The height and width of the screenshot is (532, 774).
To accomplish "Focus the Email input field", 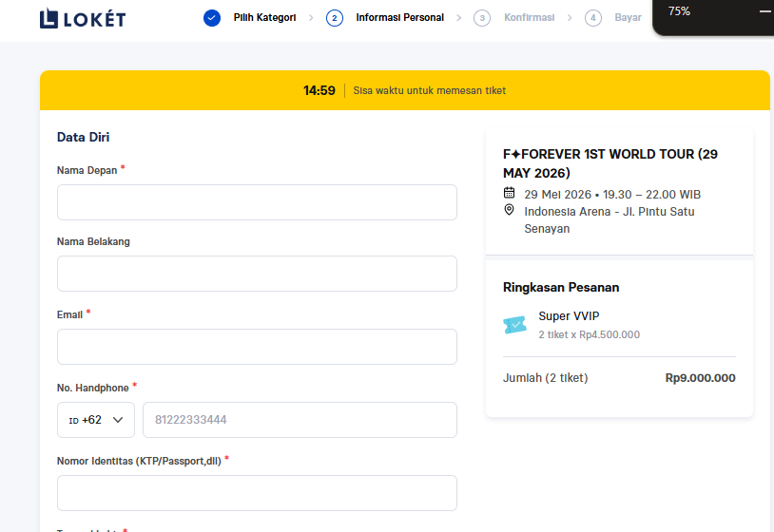I will click(x=257, y=347).
